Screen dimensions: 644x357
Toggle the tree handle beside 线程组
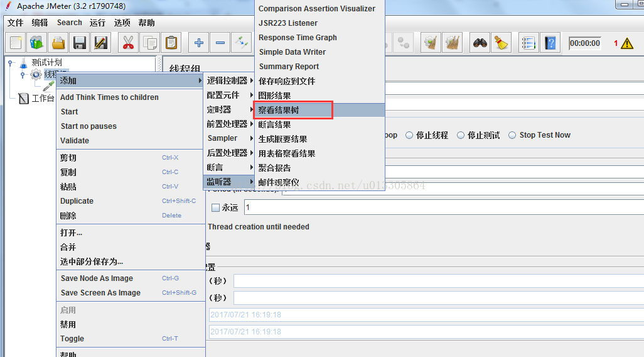[x=23, y=75]
